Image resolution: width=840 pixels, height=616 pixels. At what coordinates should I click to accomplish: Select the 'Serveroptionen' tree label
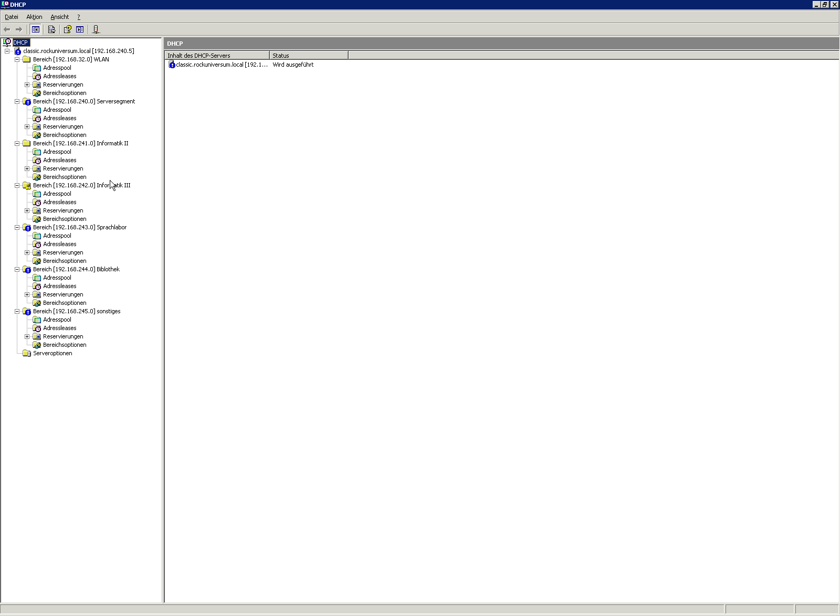pos(52,353)
